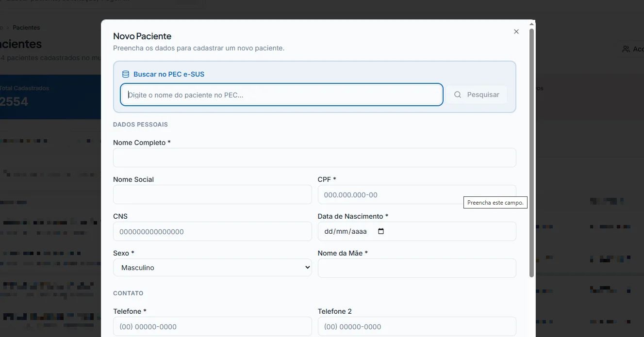The height and width of the screenshot is (337, 644).
Task: Click the Nome Social field
Action: tap(213, 194)
